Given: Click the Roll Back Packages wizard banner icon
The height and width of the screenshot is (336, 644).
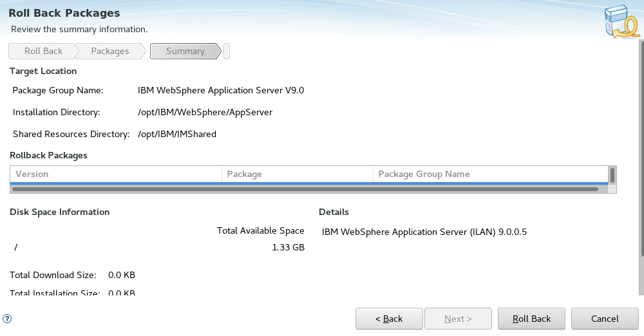Looking at the screenshot, I should pyautogui.click(x=622, y=21).
